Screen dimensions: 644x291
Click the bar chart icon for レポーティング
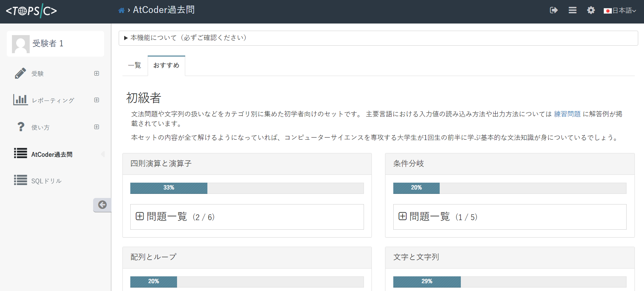tap(20, 99)
